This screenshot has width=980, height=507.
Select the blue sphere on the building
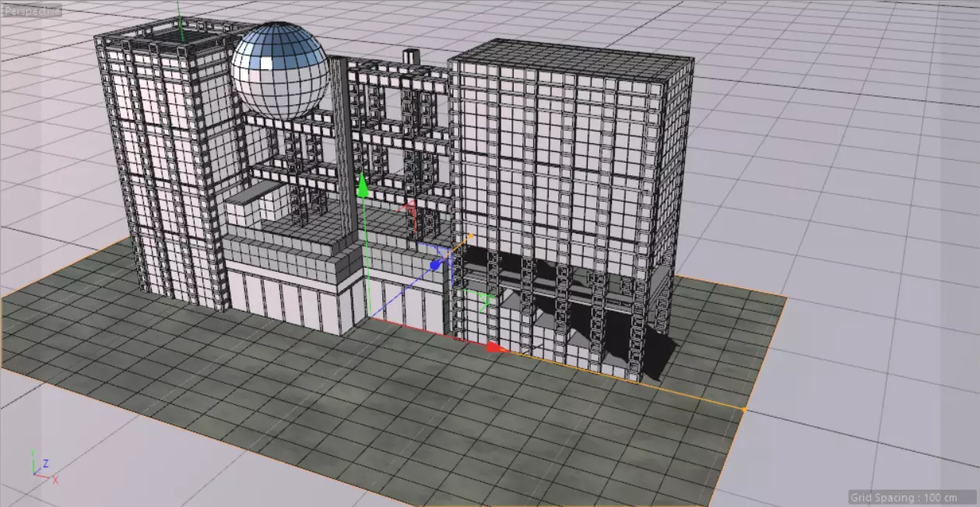(x=280, y=71)
